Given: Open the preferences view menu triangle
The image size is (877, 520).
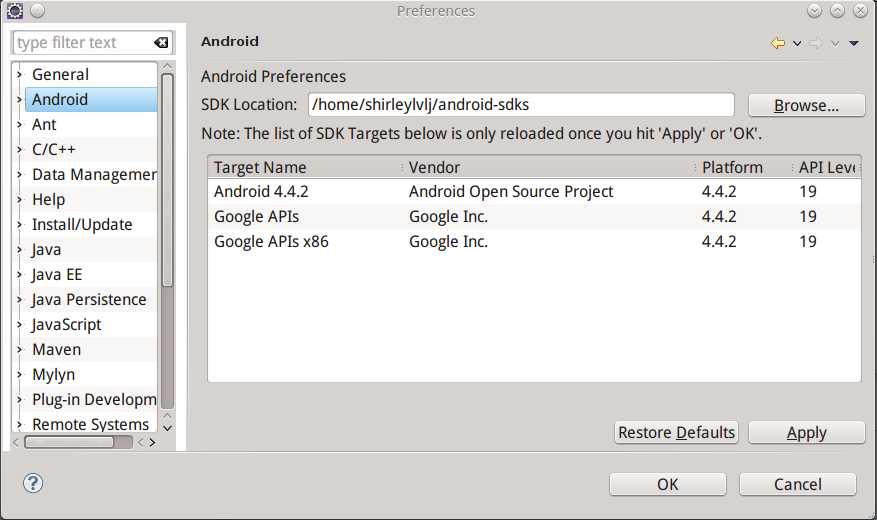Looking at the screenshot, I should click(x=854, y=44).
